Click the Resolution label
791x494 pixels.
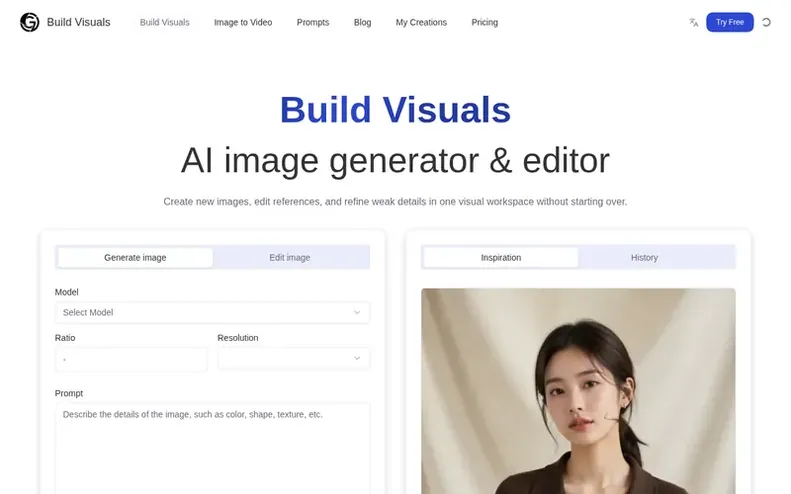point(238,338)
